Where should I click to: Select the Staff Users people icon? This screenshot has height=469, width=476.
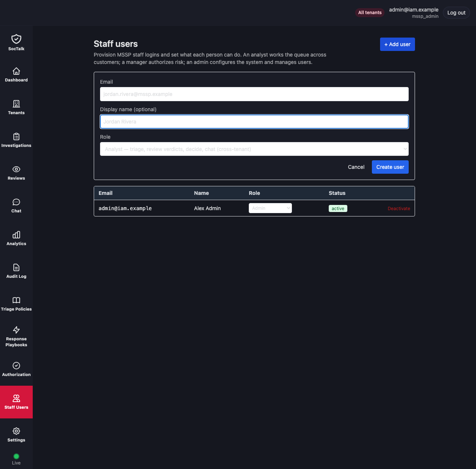click(x=16, y=398)
